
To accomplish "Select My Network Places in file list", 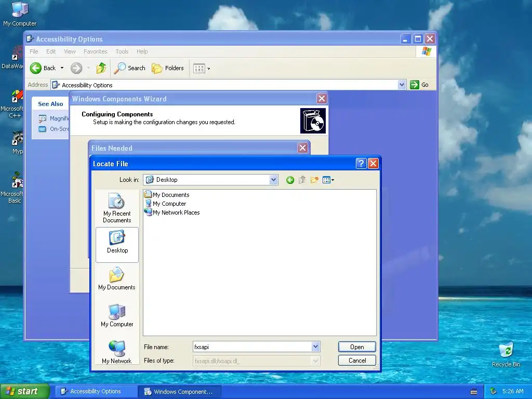I will 172,212.
